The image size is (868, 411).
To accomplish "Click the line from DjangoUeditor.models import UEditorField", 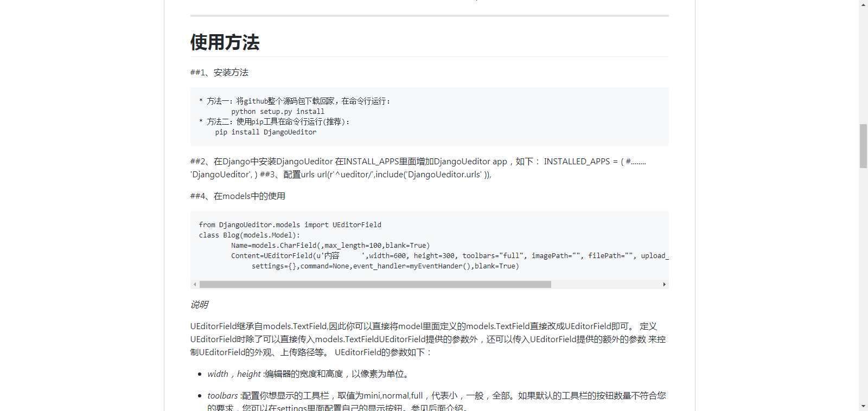I will tap(290, 224).
